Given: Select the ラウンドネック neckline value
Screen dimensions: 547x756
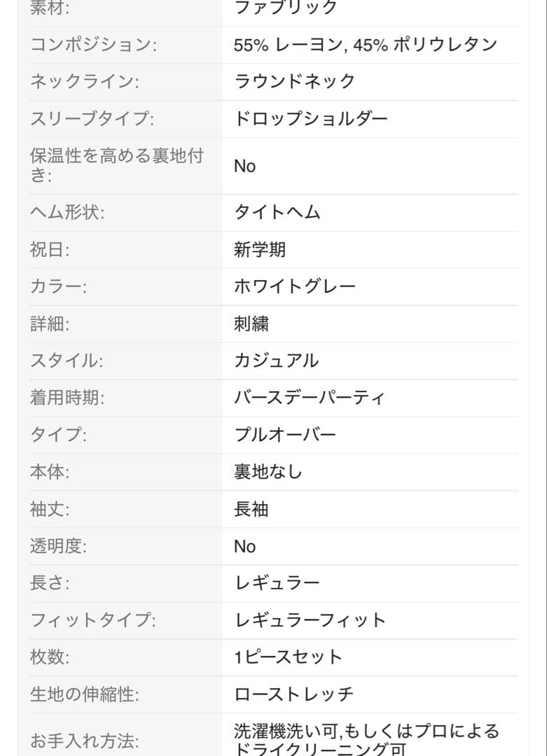Looking at the screenshot, I should pos(294,81).
